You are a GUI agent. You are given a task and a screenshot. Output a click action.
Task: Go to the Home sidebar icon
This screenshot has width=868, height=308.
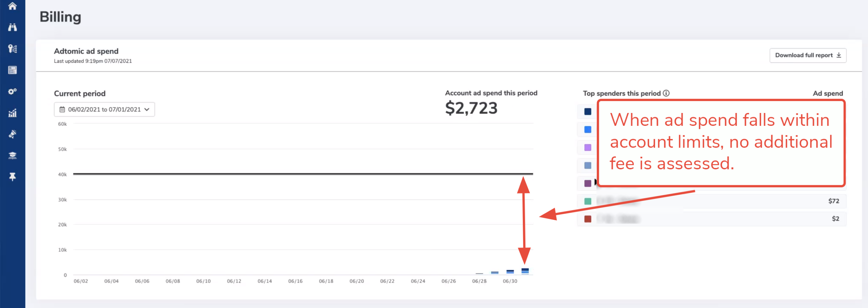13,6
